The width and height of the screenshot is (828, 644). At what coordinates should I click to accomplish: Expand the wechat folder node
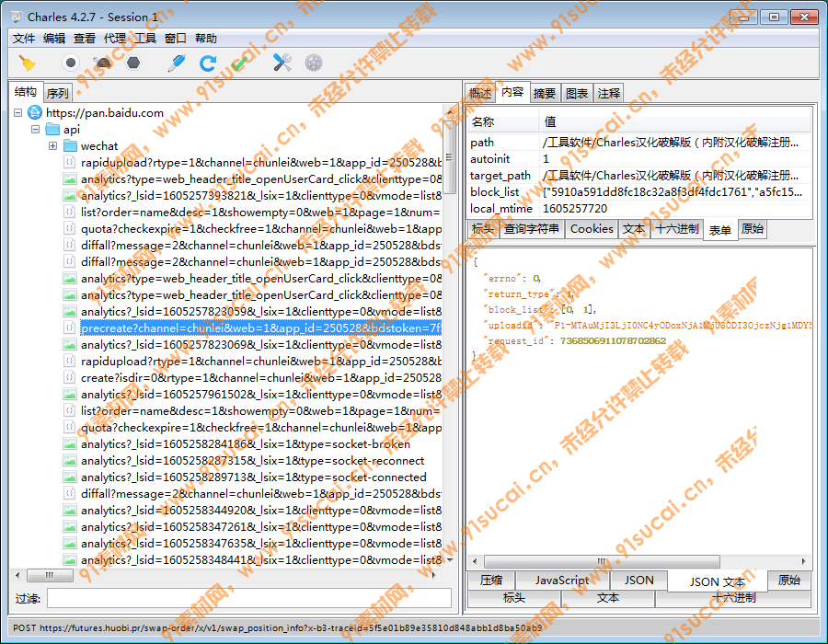tap(52, 146)
